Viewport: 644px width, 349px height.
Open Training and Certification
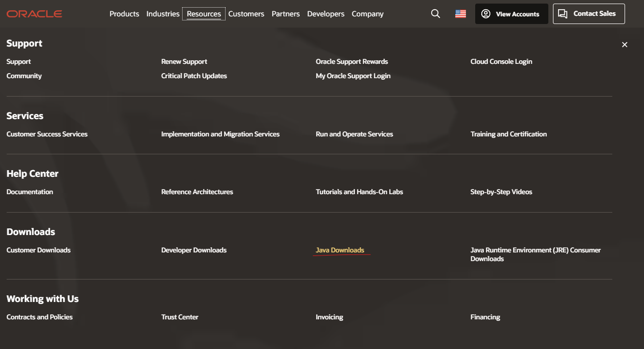pyautogui.click(x=508, y=134)
